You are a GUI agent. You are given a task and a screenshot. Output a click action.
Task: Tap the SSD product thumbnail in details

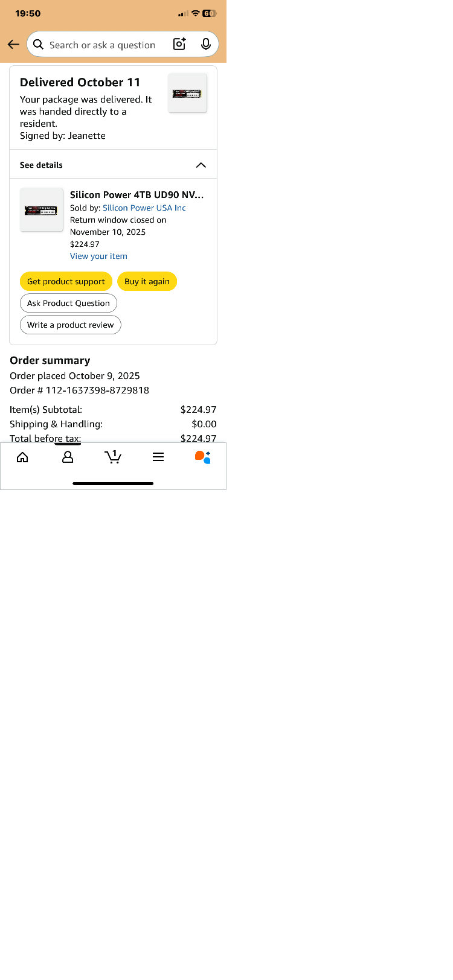click(41, 209)
